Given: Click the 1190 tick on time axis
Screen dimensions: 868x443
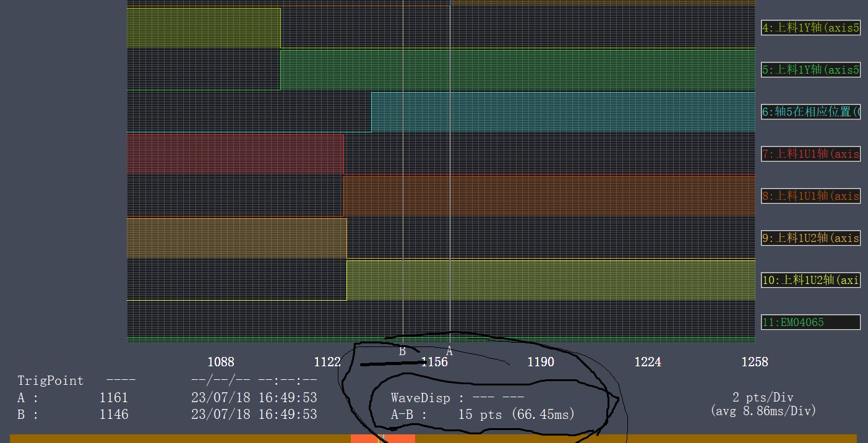Looking at the screenshot, I should [x=541, y=362].
